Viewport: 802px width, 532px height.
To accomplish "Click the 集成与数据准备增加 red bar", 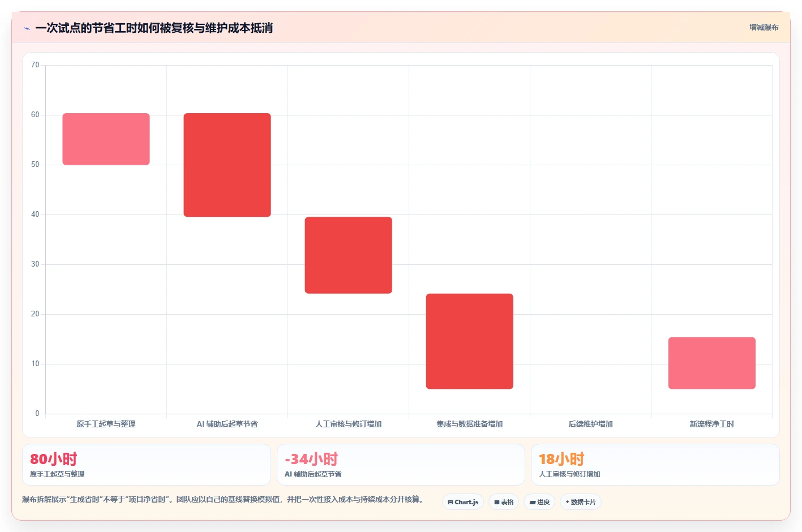I will coord(470,341).
